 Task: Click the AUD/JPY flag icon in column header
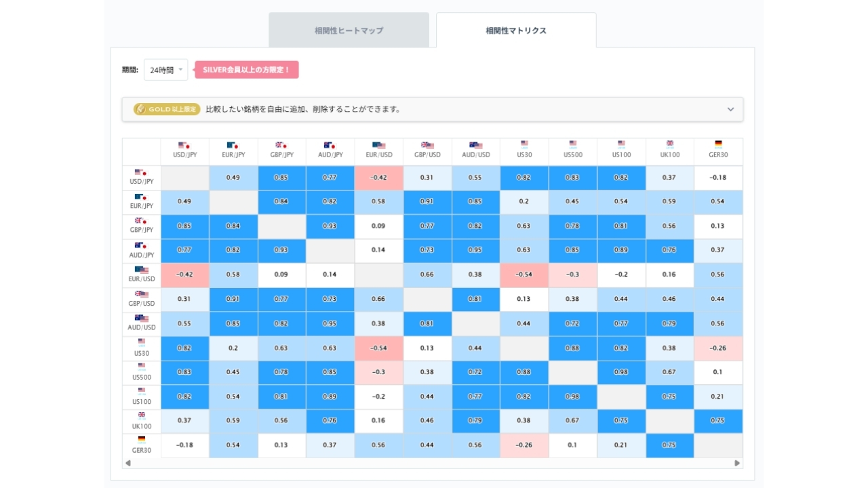pos(330,145)
